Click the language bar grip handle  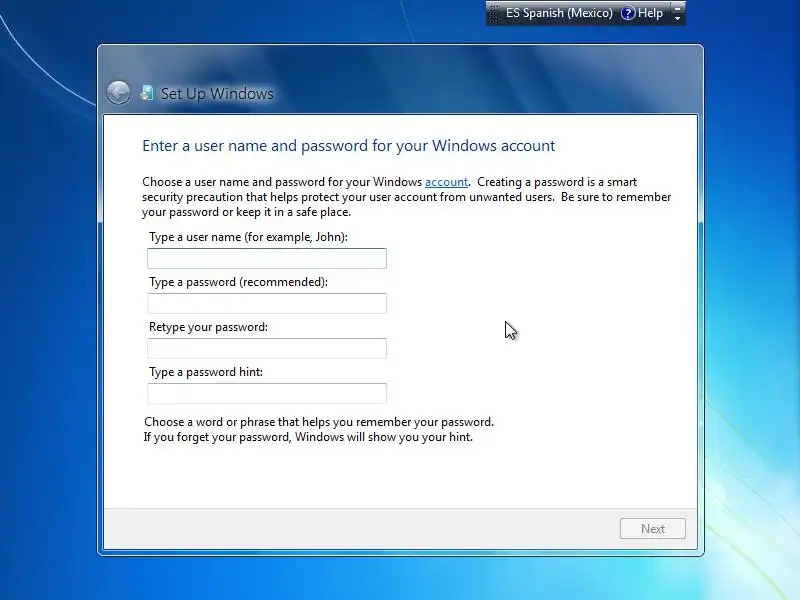coord(493,13)
